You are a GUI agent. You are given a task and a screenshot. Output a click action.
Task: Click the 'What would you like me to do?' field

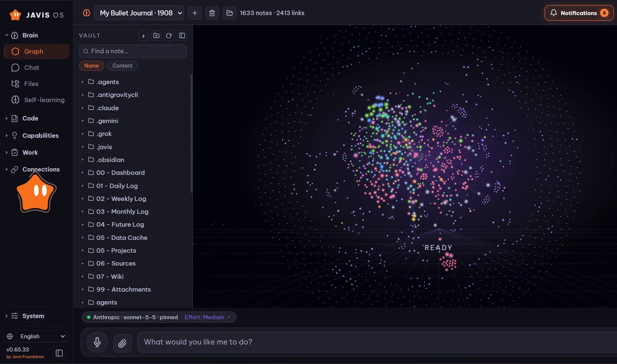click(377, 342)
